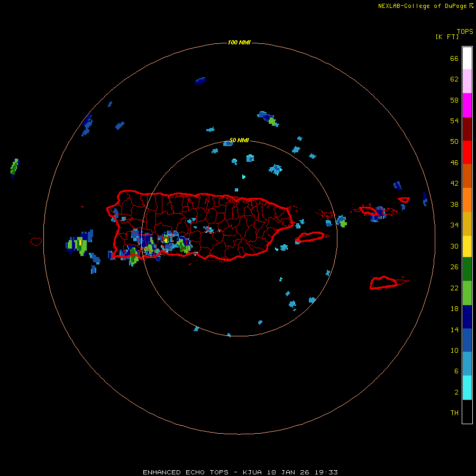476x476 pixels.
Task: Click the 19:33 timestamp in caption
Action: click(x=327, y=472)
